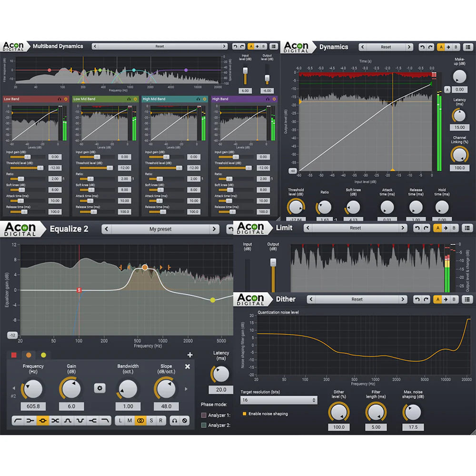Copy A to B using the arrow in Limit

446,228
